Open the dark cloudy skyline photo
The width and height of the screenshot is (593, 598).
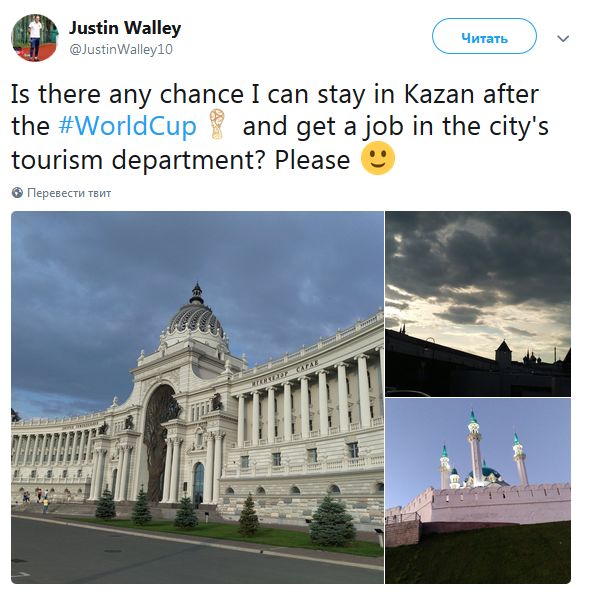(478, 304)
